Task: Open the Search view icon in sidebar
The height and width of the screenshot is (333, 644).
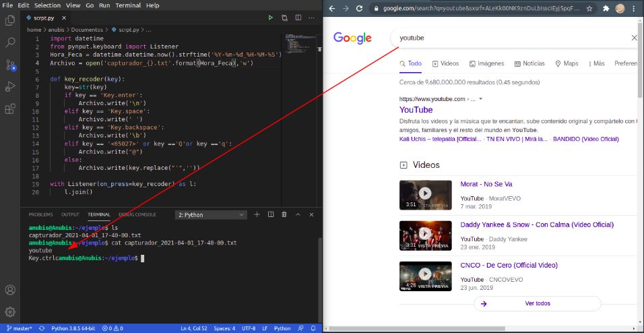Action: [10, 42]
